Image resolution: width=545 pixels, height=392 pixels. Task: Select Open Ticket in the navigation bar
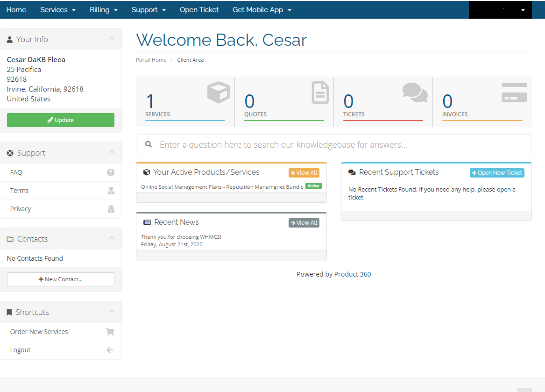pos(199,10)
